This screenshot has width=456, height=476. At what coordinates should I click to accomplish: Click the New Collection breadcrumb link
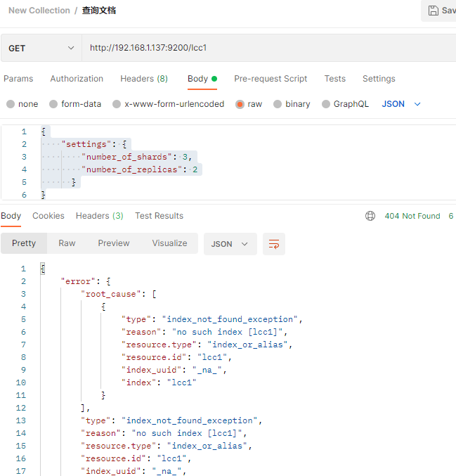pyautogui.click(x=39, y=11)
